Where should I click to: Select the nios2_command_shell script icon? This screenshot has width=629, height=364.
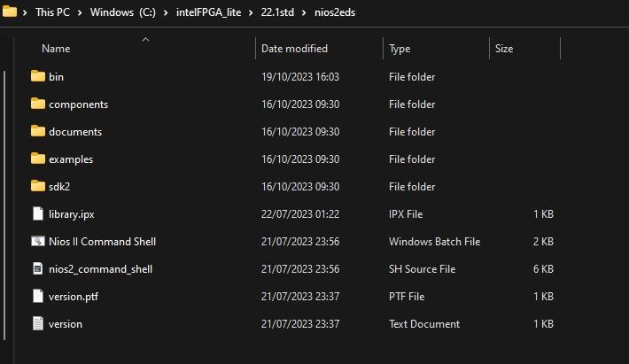tap(37, 269)
